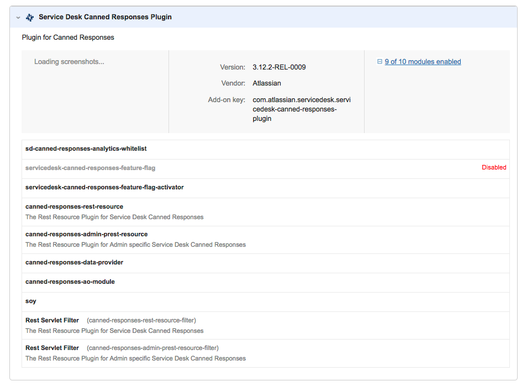Screen dimensions: 532x392
Task: Click the vendor name Atlassian
Action: (267, 83)
